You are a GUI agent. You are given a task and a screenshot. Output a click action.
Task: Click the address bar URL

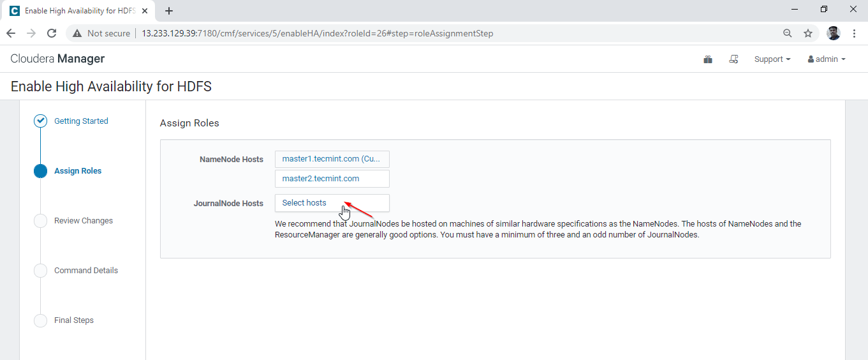pos(317,33)
